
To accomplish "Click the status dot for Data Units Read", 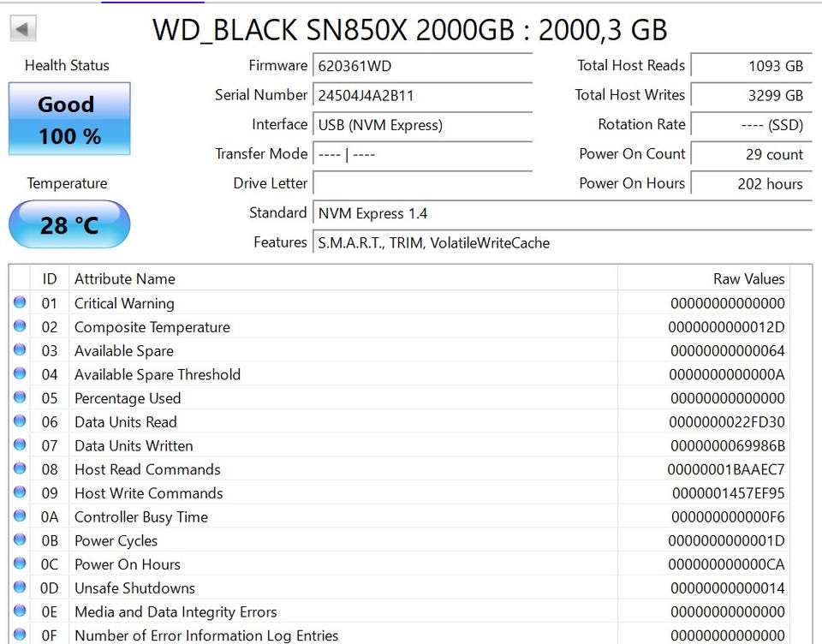I will point(20,420).
